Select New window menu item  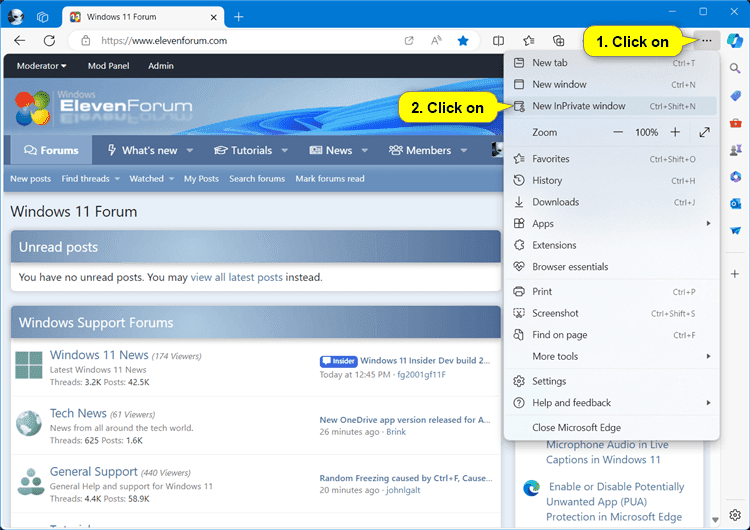tap(611, 84)
